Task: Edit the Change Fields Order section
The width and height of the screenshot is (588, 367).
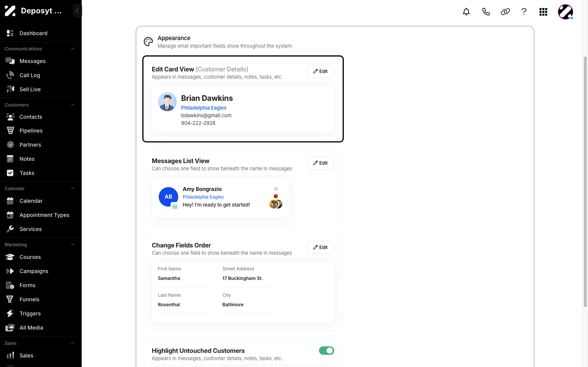Action: [x=321, y=247]
